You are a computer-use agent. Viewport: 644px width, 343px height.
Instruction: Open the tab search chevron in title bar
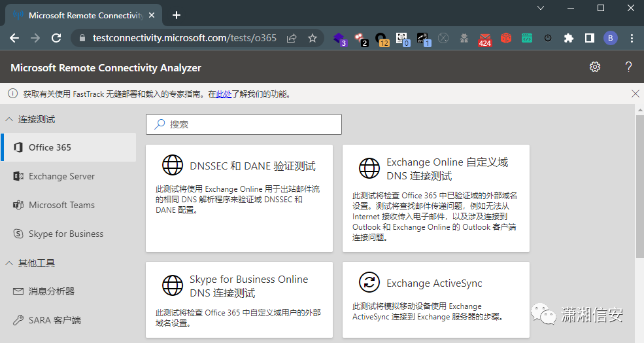[541, 8]
